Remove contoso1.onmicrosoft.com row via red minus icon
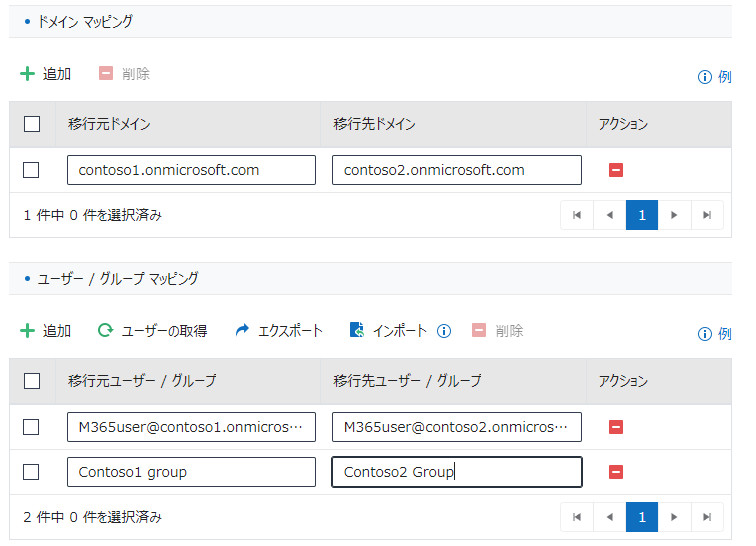 point(616,170)
